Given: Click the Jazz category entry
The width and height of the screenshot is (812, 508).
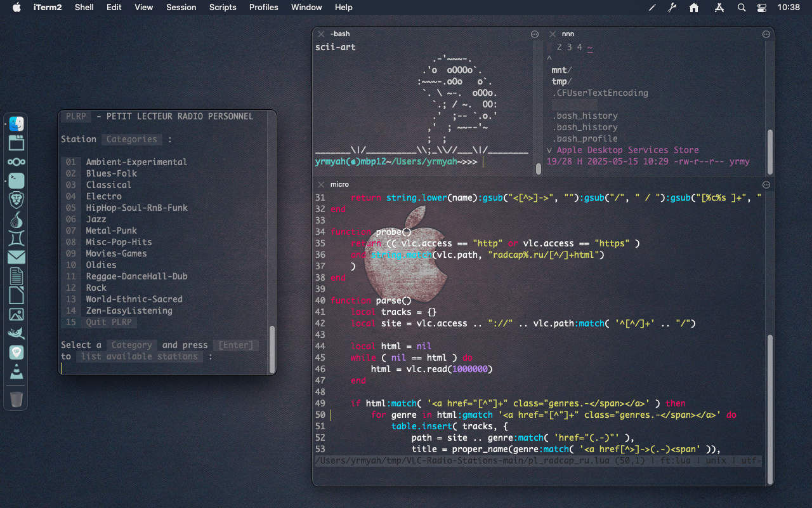Looking at the screenshot, I should (x=96, y=219).
